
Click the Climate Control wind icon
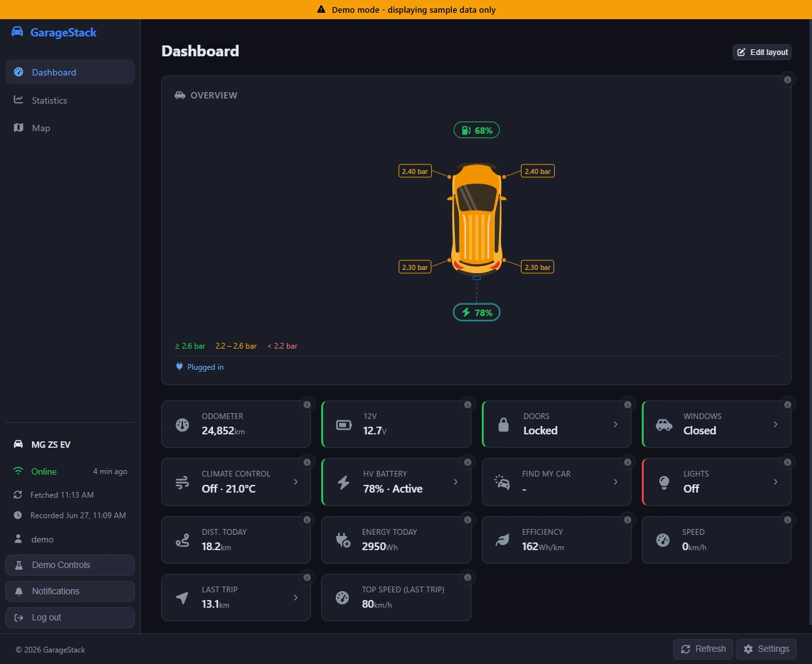(182, 482)
